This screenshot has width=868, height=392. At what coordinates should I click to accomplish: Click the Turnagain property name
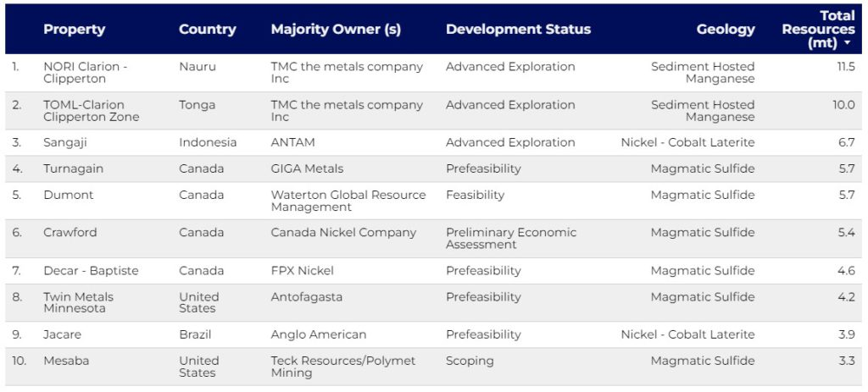point(73,168)
